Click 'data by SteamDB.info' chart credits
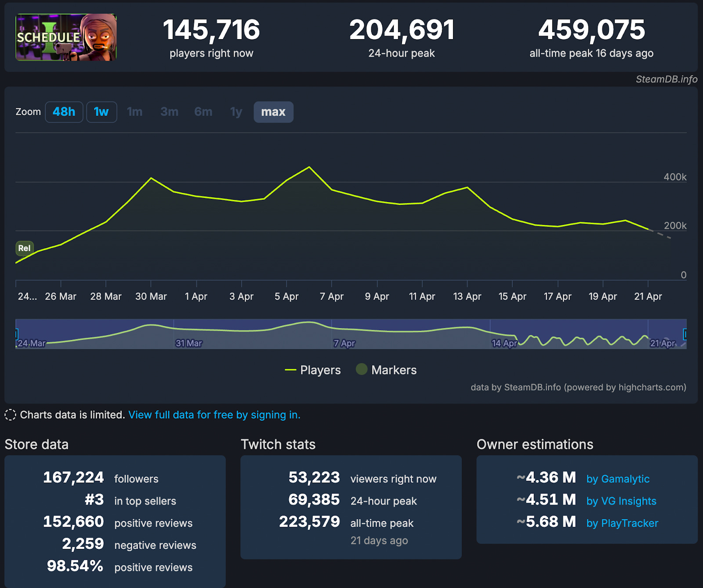Viewport: 703px width, 588px height. click(578, 387)
